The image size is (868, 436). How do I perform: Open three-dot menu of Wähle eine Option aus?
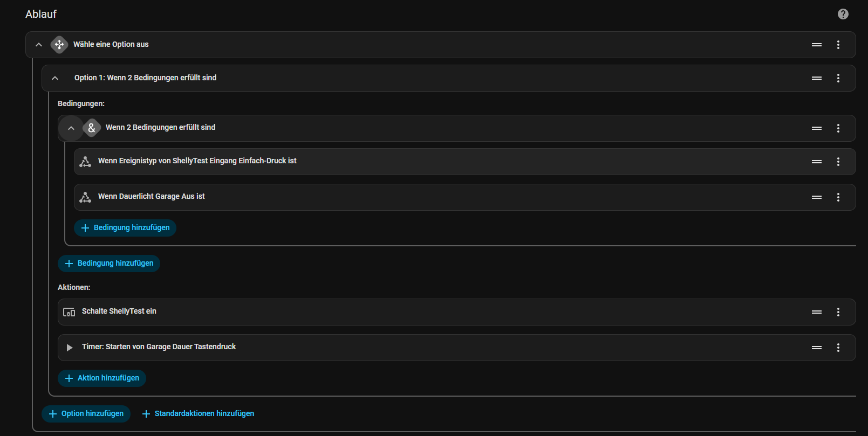(x=838, y=45)
